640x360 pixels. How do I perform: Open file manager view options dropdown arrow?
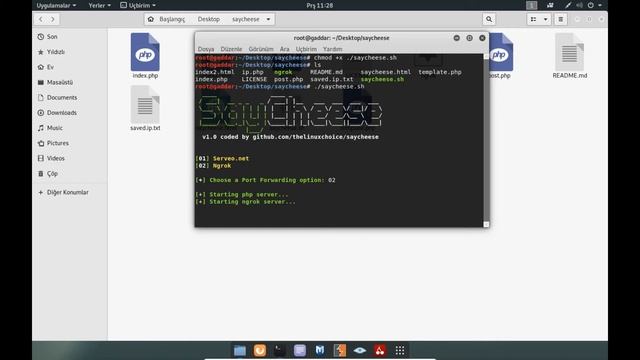pyautogui.click(x=545, y=19)
